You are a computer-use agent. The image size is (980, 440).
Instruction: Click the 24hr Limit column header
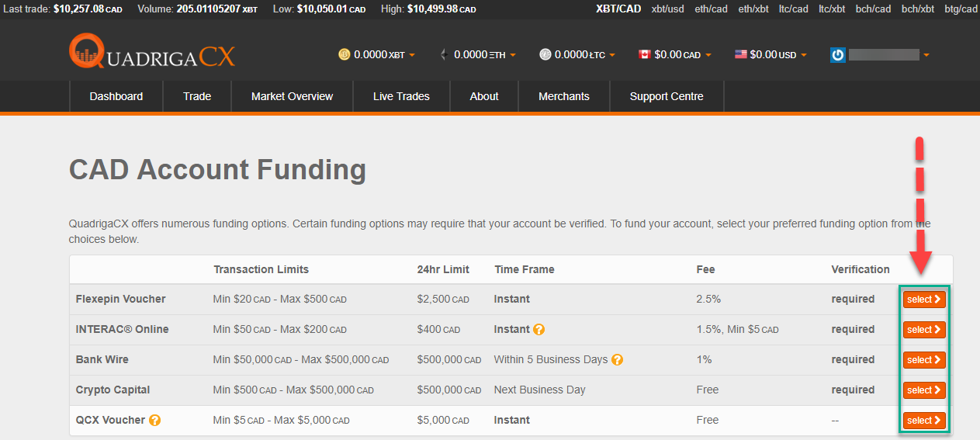coord(443,269)
